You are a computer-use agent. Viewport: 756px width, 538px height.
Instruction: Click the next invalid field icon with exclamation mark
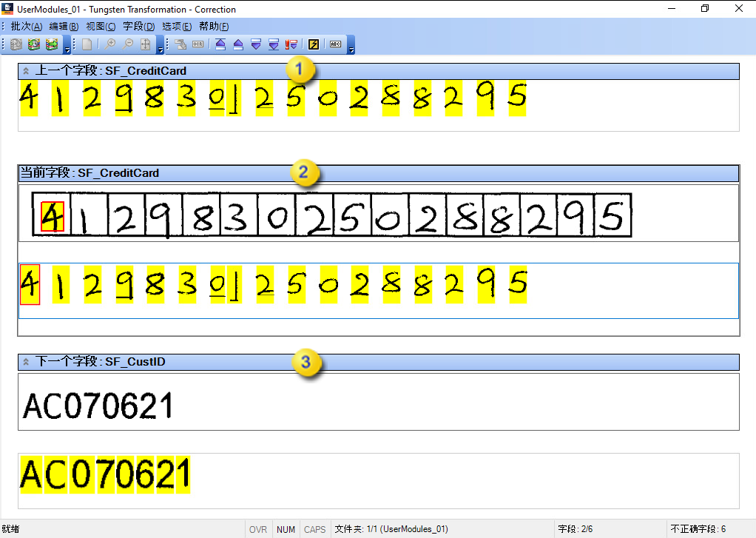coord(291,44)
